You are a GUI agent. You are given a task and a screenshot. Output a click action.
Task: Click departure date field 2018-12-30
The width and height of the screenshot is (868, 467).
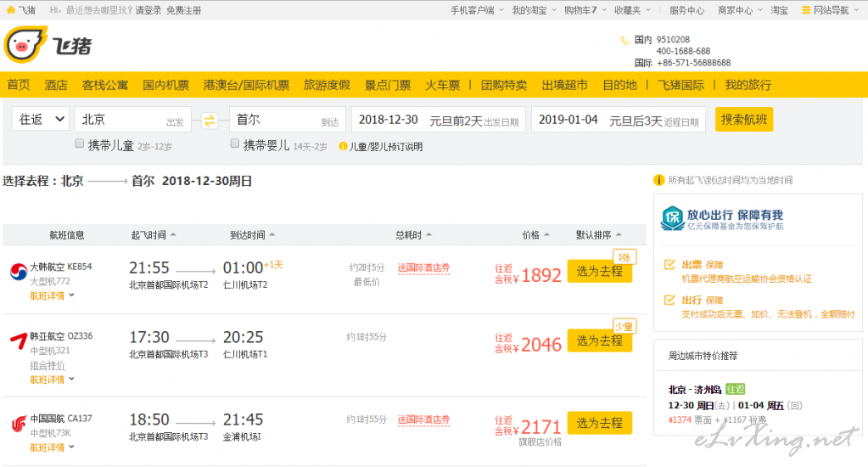[439, 120]
